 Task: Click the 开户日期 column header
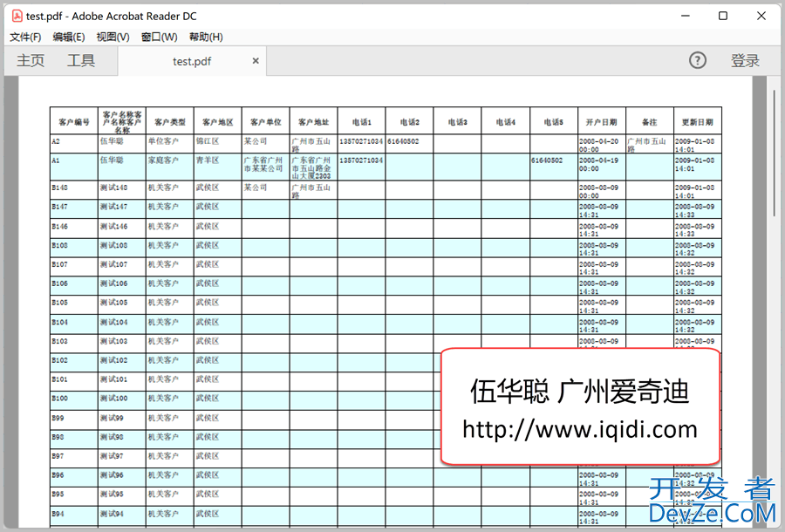(602, 121)
